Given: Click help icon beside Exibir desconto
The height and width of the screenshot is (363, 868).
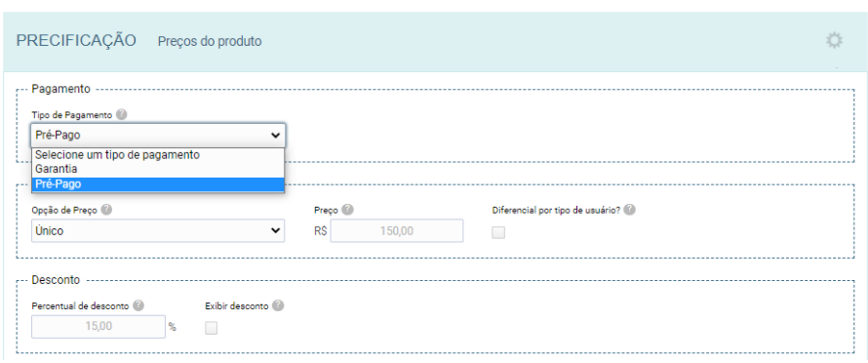Looking at the screenshot, I should click(x=278, y=305).
